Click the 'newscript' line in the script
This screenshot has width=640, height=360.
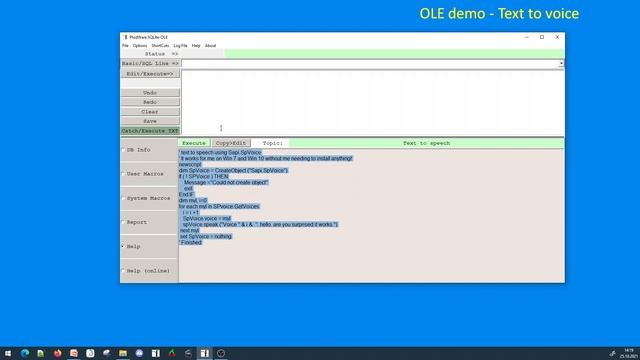pos(190,164)
